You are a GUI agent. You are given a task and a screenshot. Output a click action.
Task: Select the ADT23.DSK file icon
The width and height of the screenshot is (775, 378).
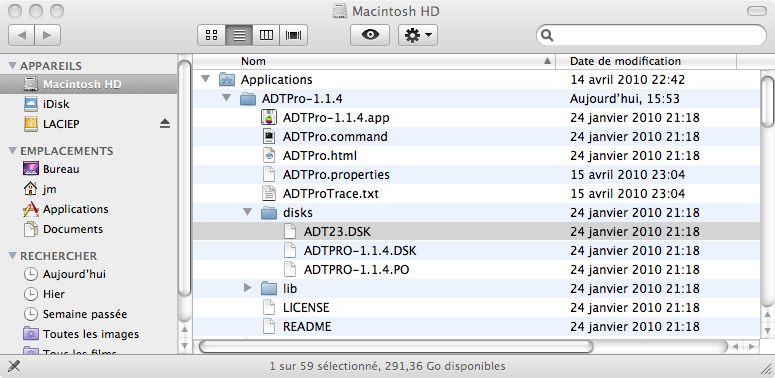(290, 231)
